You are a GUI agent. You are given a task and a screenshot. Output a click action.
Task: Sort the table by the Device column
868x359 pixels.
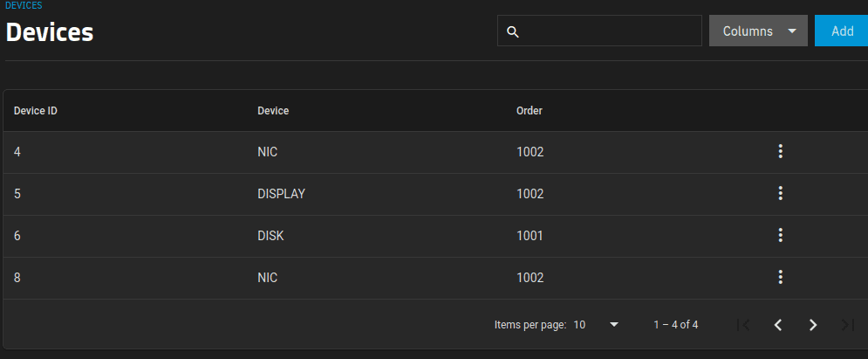tap(273, 111)
